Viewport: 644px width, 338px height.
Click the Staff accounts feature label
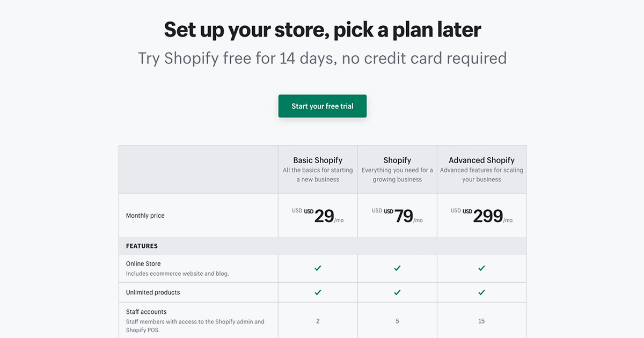coord(147,312)
